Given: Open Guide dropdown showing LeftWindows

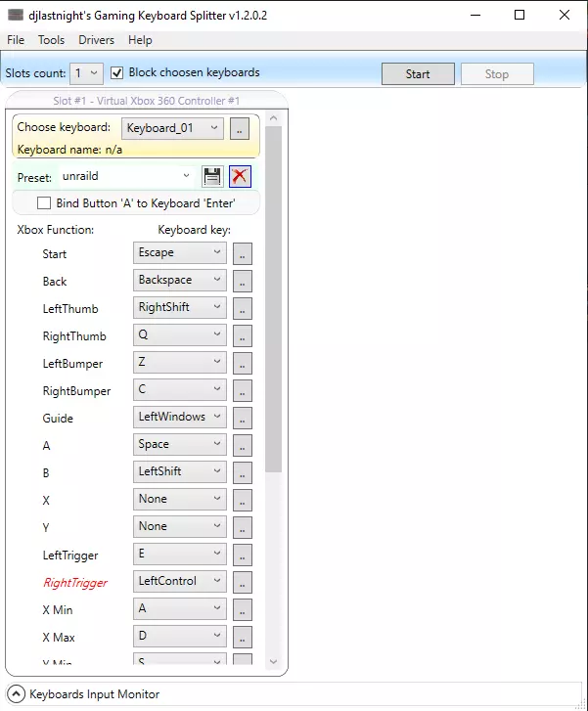Looking at the screenshot, I should [x=180, y=418].
